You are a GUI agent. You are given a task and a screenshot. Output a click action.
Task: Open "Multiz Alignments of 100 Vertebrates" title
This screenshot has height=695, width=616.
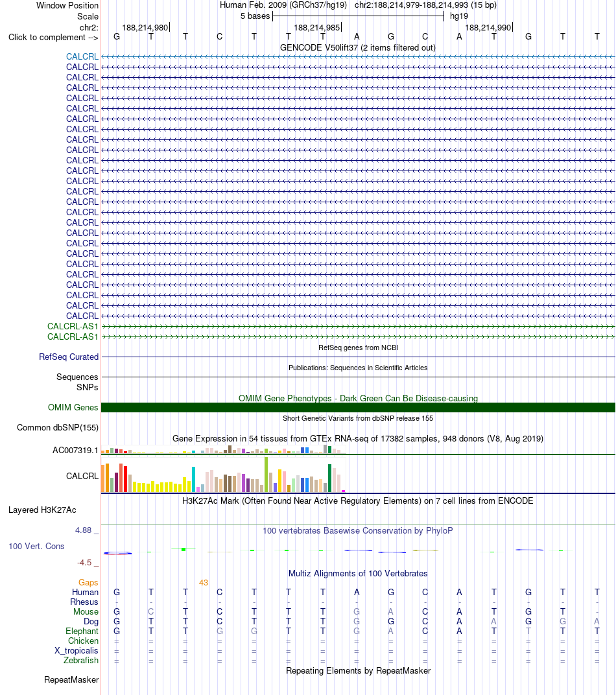click(358, 573)
